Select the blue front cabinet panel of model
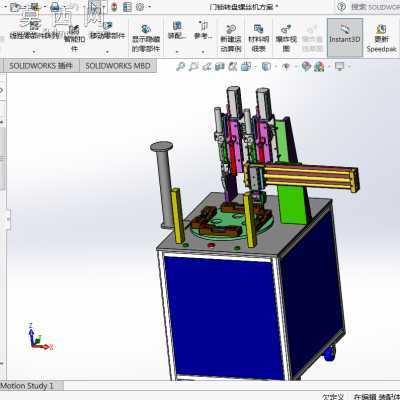The width and height of the screenshot is (400, 400). pos(226,317)
